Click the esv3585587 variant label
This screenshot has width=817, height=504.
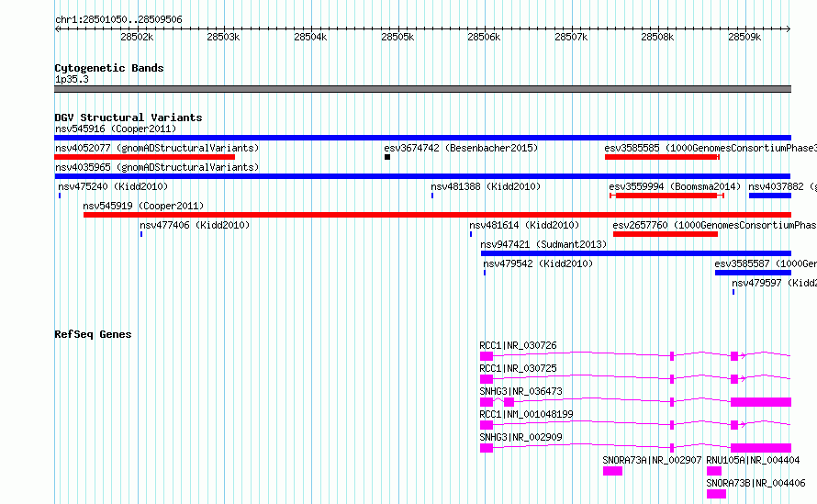[766, 263]
